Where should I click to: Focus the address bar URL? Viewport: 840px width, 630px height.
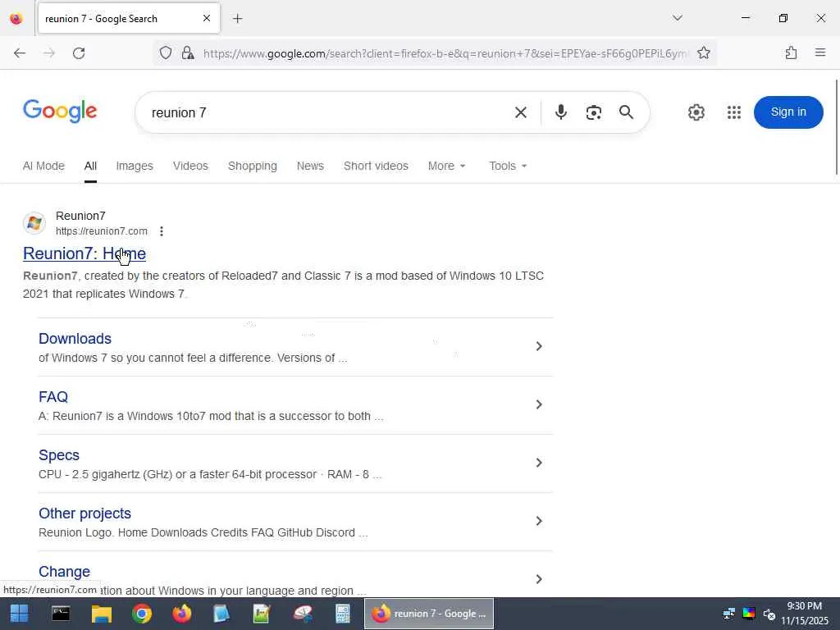click(x=445, y=53)
